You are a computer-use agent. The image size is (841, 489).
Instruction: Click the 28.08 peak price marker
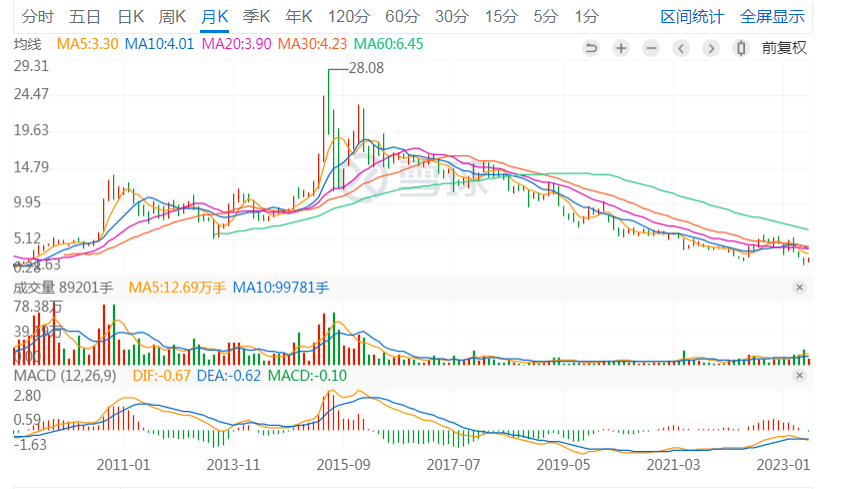click(x=365, y=68)
